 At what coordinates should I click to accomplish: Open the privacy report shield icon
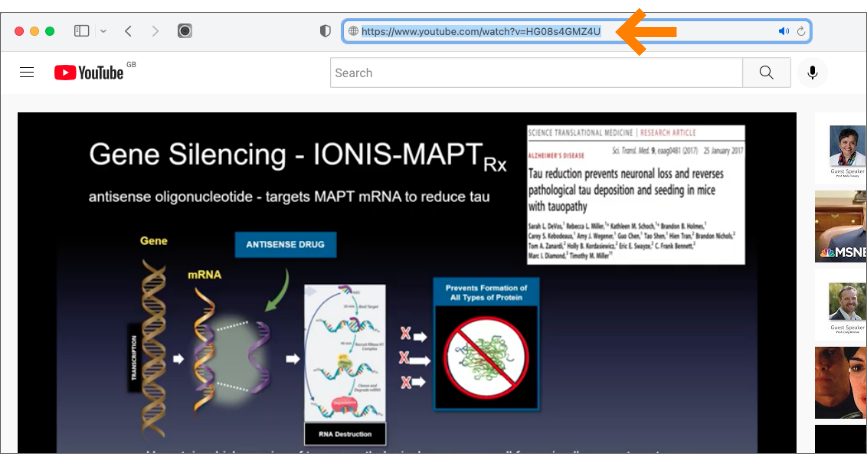(325, 31)
